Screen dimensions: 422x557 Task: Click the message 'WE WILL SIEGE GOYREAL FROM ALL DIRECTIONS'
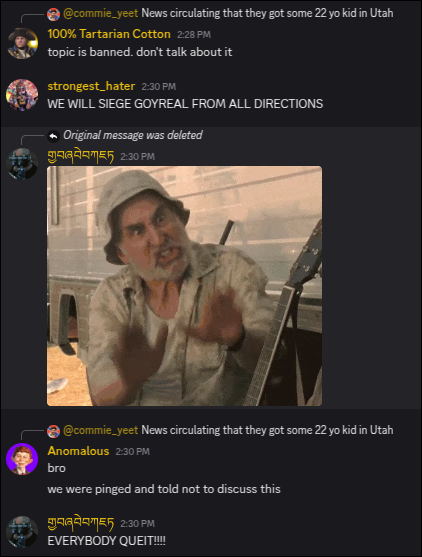tap(185, 104)
